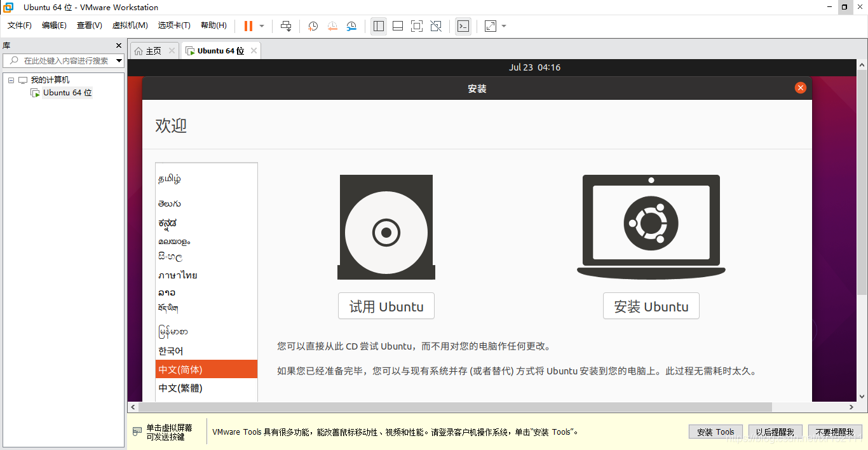Open the power options dropdown beside the pause icon
The width and height of the screenshot is (868, 450).
click(262, 26)
